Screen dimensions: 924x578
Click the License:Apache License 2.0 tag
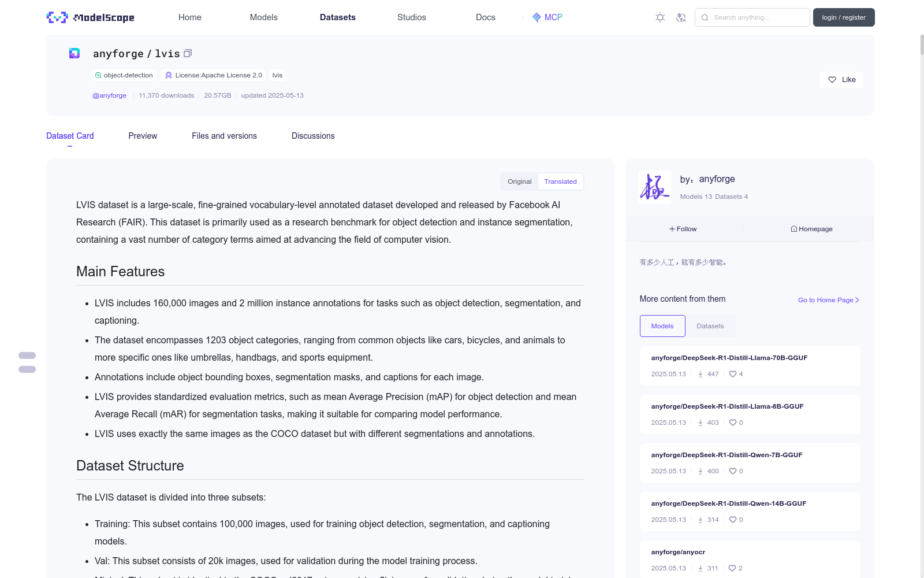tap(214, 75)
